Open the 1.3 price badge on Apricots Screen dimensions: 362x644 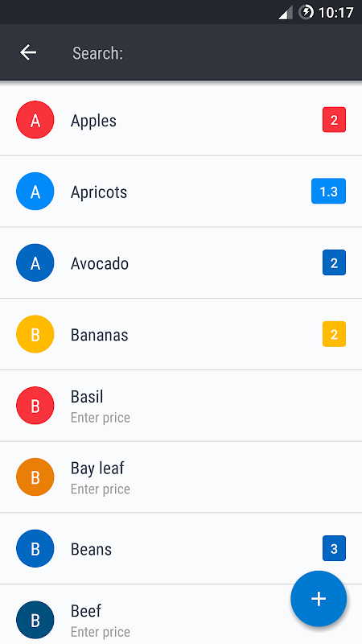point(328,192)
